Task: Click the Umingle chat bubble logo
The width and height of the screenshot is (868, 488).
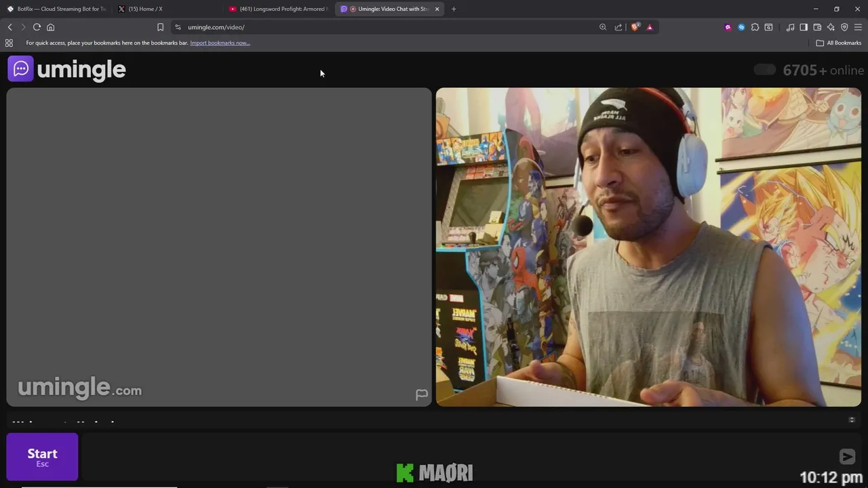Action: pos(20,69)
